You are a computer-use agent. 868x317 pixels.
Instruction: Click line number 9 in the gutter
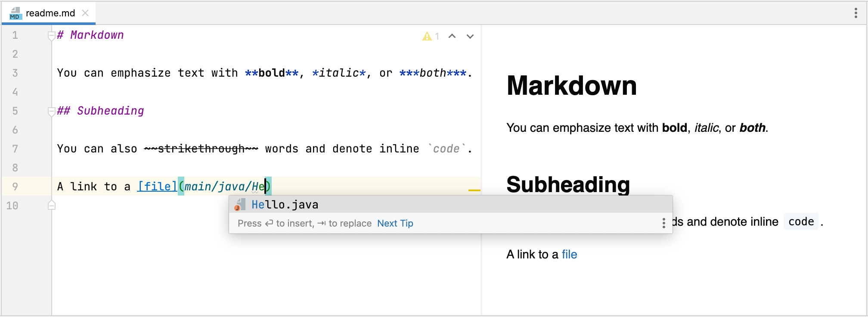click(x=15, y=186)
